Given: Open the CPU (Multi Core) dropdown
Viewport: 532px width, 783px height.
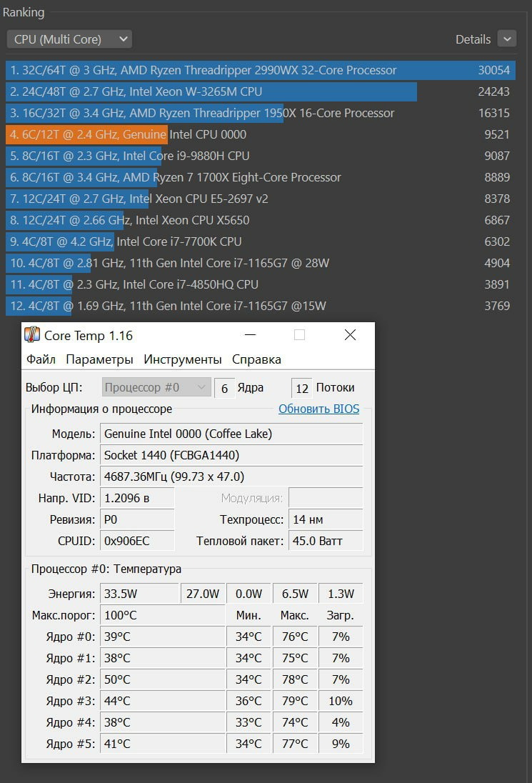Looking at the screenshot, I should point(69,39).
